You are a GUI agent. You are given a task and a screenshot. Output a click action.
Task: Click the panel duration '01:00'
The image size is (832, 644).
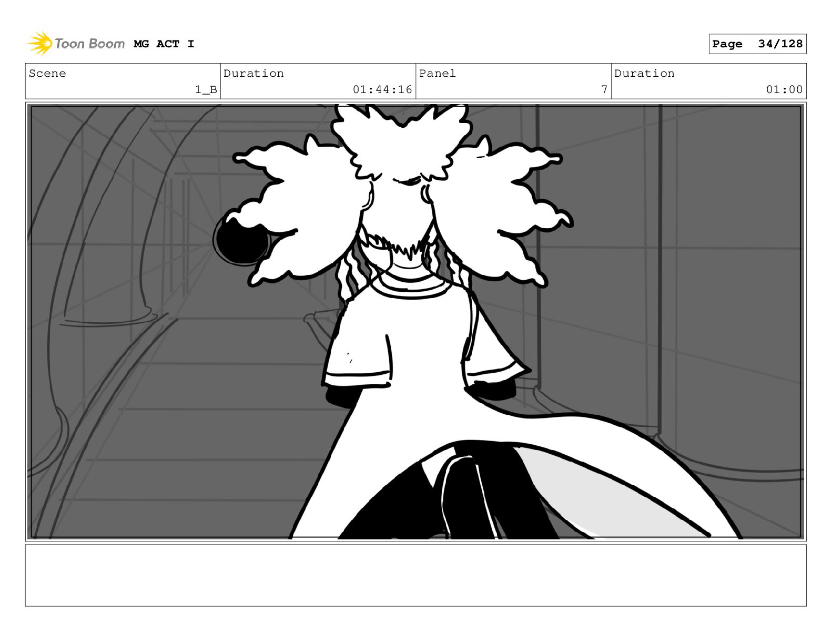(x=784, y=90)
